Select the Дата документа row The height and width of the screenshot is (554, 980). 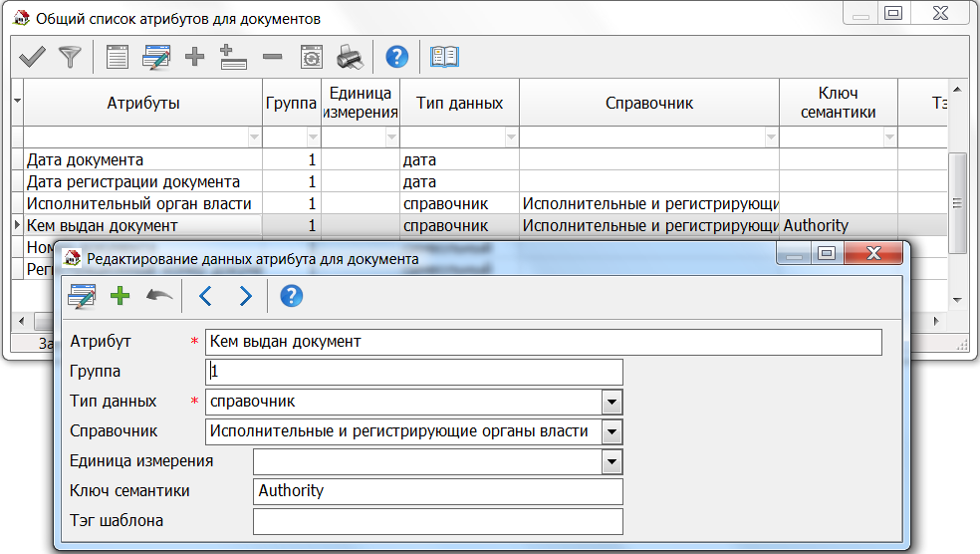point(142,159)
